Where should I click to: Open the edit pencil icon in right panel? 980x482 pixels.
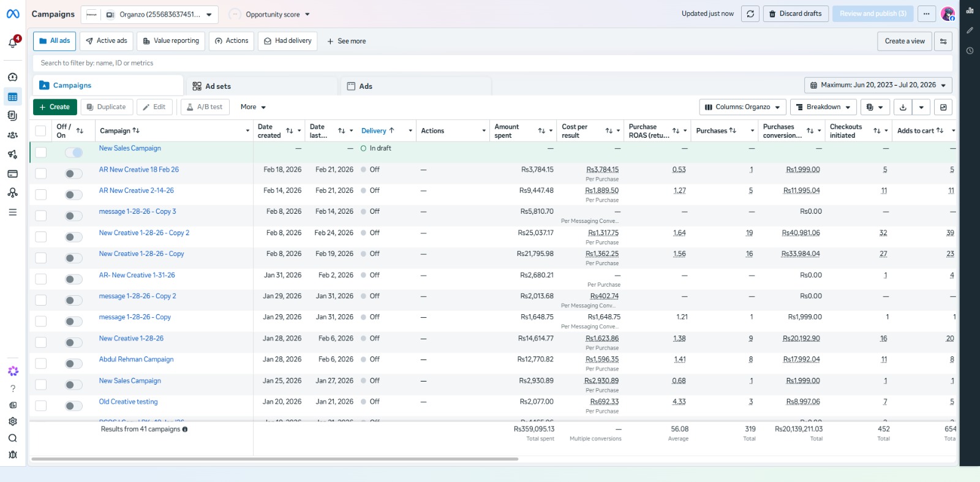970,30
